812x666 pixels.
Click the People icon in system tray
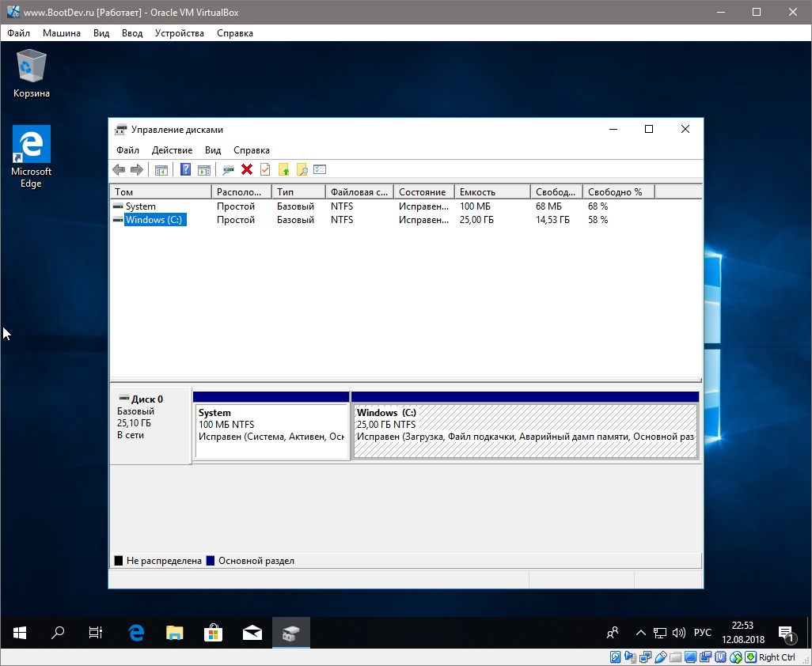(613, 632)
